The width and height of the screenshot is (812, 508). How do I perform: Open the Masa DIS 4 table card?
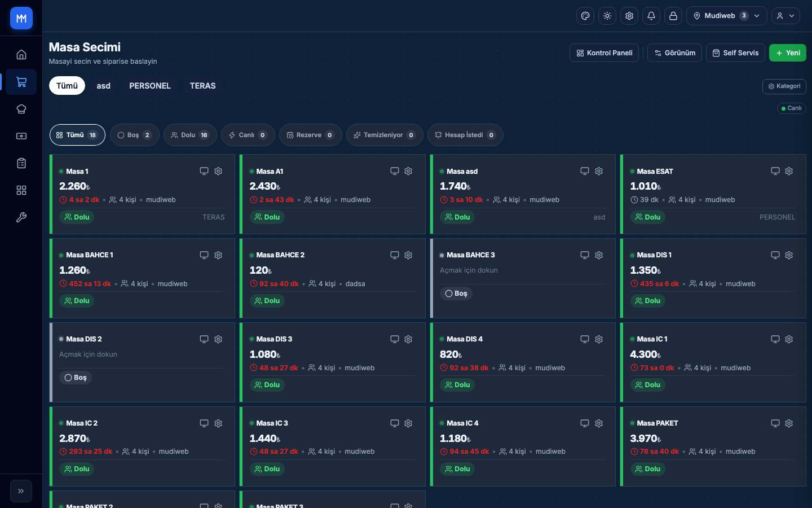523,362
